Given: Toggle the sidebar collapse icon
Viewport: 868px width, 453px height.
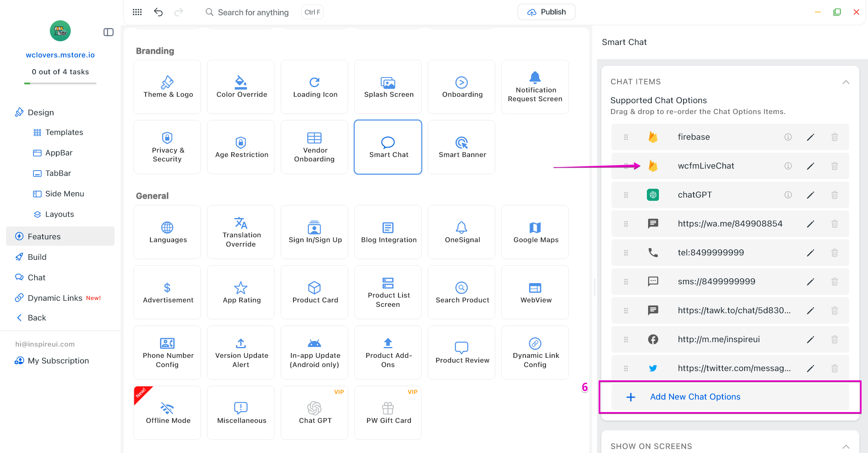Looking at the screenshot, I should coord(109,32).
